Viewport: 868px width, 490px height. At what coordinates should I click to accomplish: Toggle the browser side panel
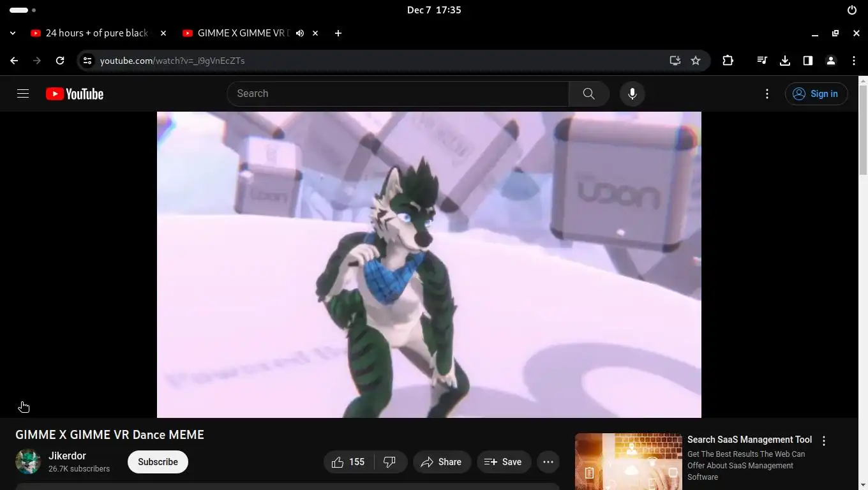click(808, 61)
